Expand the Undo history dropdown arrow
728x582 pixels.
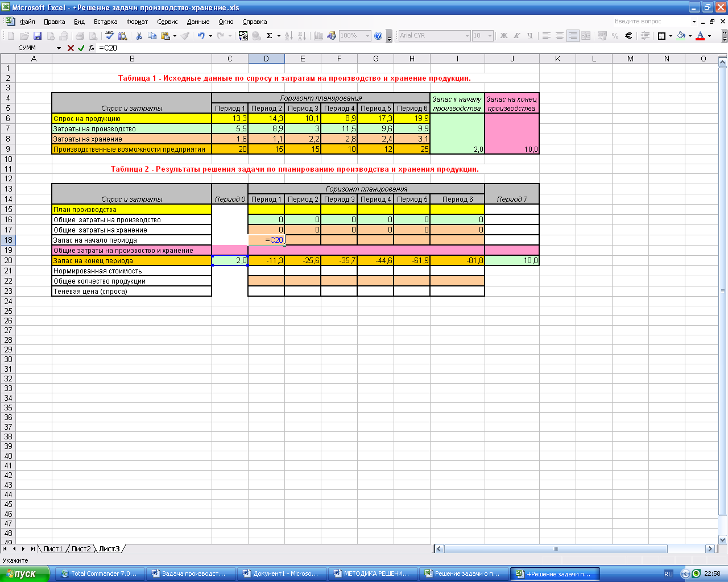point(210,36)
